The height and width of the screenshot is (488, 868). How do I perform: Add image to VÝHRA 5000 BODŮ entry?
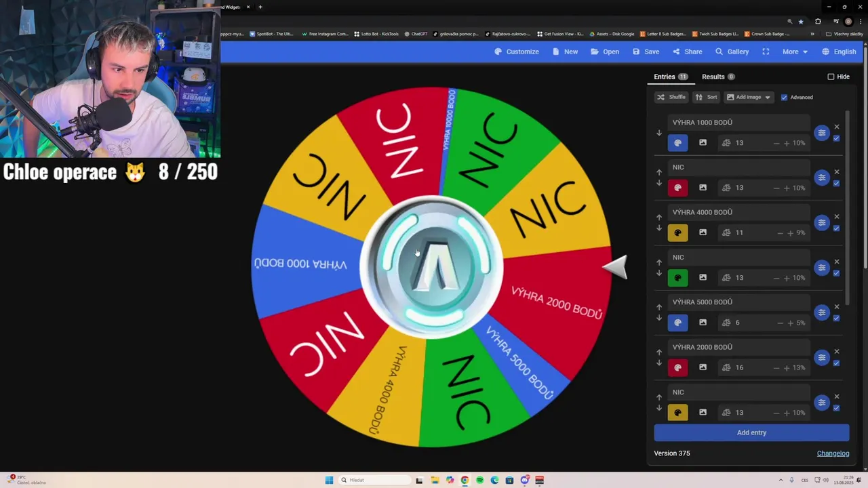click(x=703, y=323)
